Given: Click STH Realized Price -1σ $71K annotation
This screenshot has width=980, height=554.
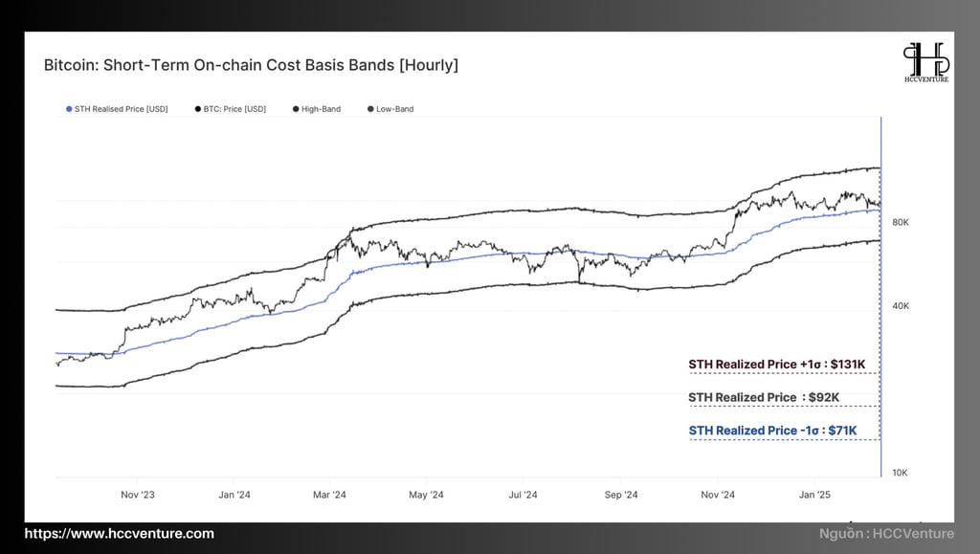Looking at the screenshot, I should (x=772, y=431).
